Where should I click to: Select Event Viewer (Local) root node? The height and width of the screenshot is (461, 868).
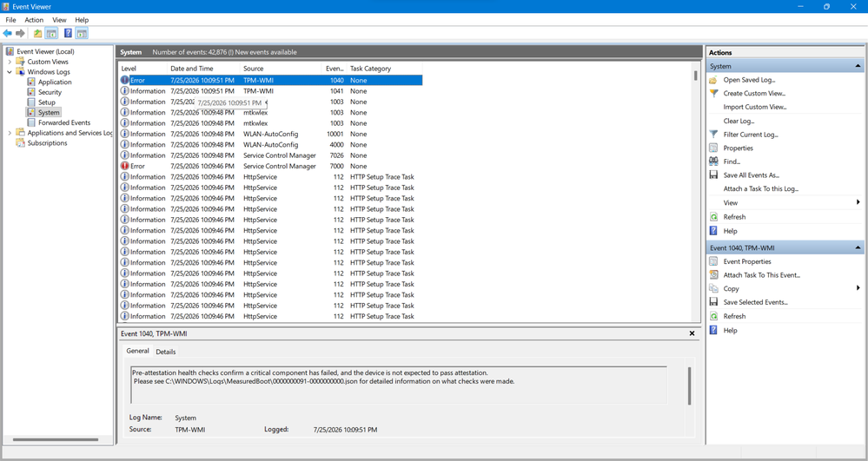pyautogui.click(x=45, y=51)
